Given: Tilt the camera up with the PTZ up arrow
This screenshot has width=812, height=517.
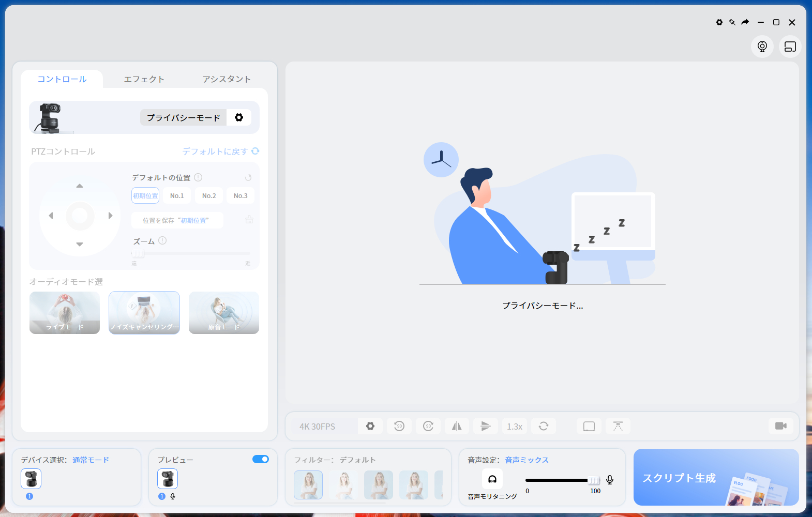Looking at the screenshot, I should pyautogui.click(x=80, y=186).
